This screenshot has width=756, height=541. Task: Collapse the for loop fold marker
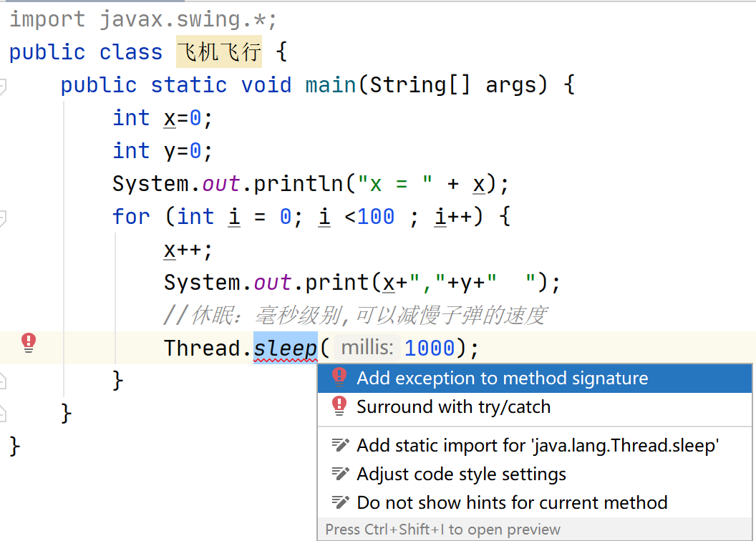tap(2, 218)
